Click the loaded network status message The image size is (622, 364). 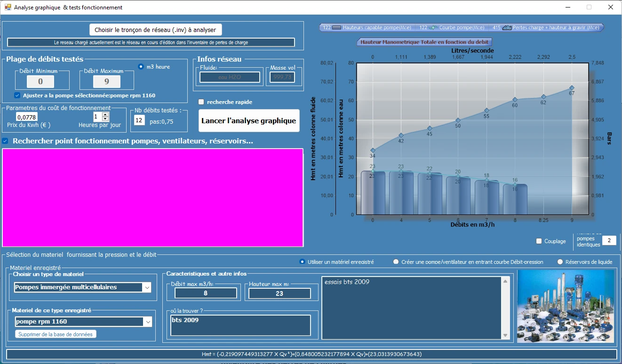coord(151,42)
